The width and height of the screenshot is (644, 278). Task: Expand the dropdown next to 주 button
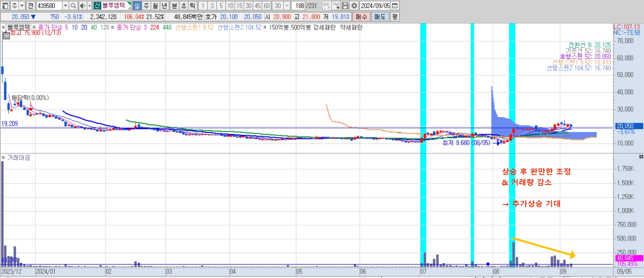[x=22, y=6]
